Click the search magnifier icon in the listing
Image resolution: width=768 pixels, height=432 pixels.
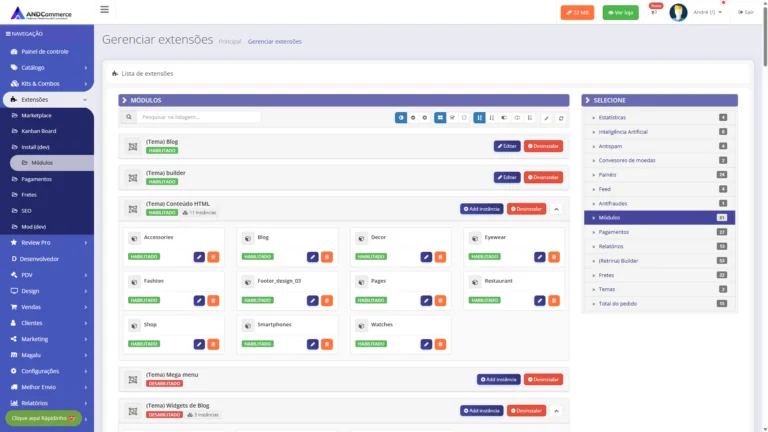click(129, 117)
